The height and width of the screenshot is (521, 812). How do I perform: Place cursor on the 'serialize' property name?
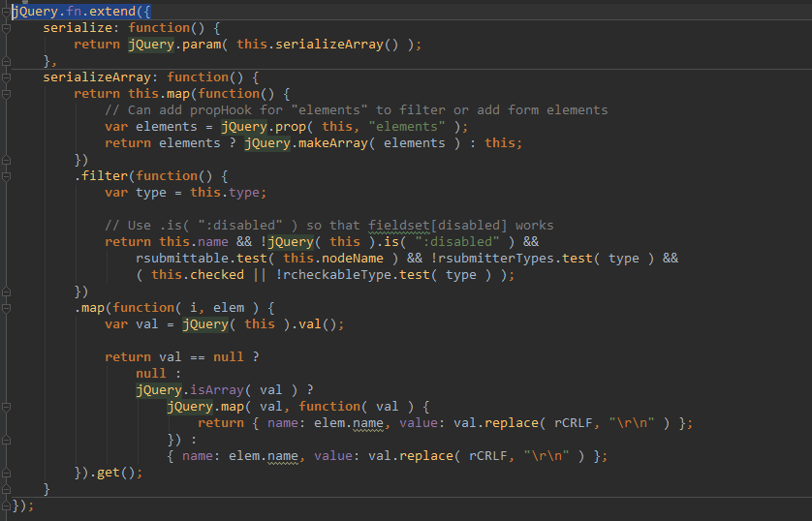[x=78, y=28]
